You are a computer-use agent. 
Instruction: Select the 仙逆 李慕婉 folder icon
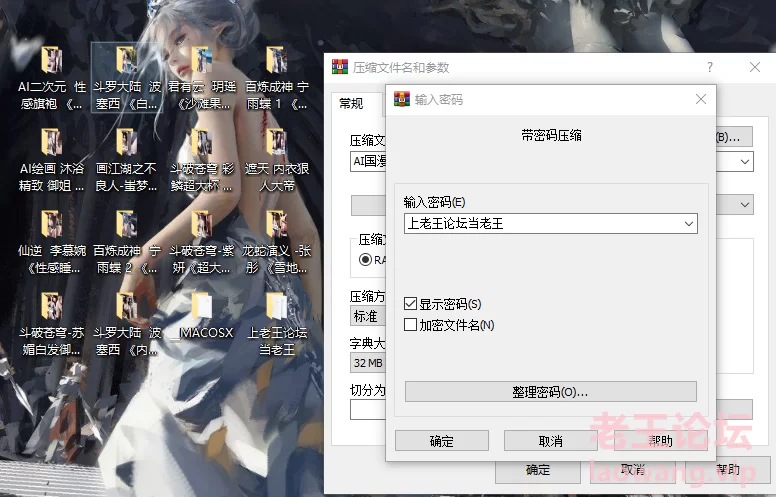coord(51,224)
